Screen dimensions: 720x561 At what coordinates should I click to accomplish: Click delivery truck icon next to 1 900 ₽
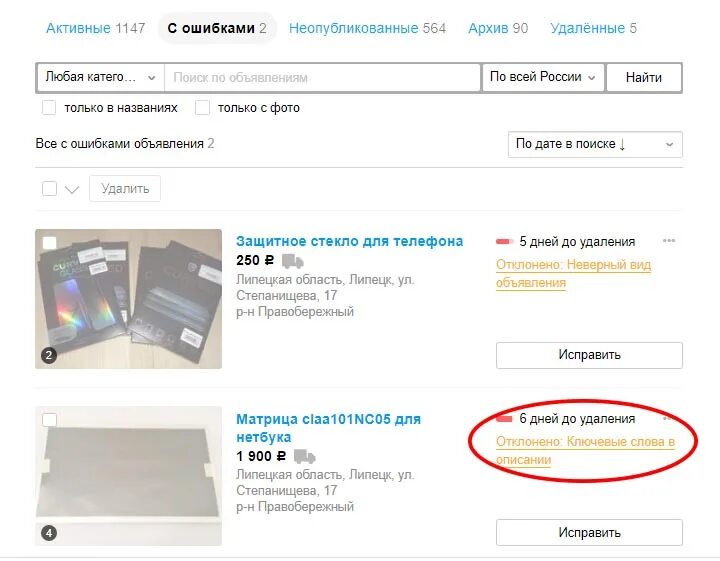click(x=304, y=456)
